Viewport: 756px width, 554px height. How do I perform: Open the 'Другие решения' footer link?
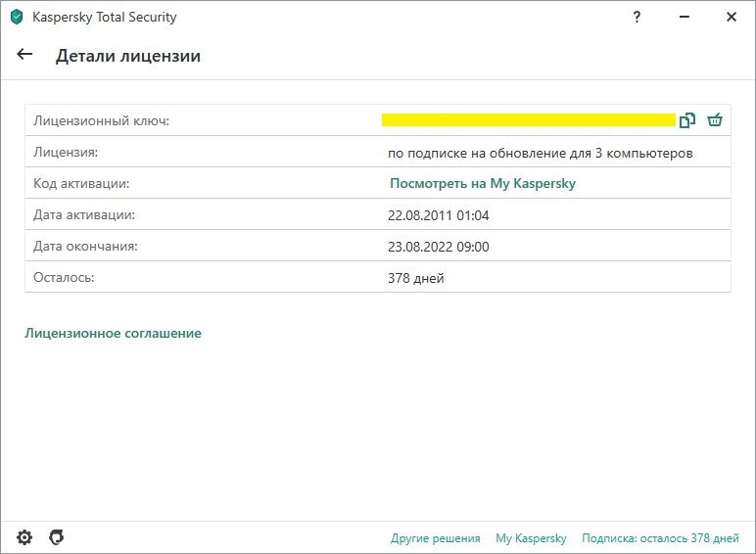point(436,538)
